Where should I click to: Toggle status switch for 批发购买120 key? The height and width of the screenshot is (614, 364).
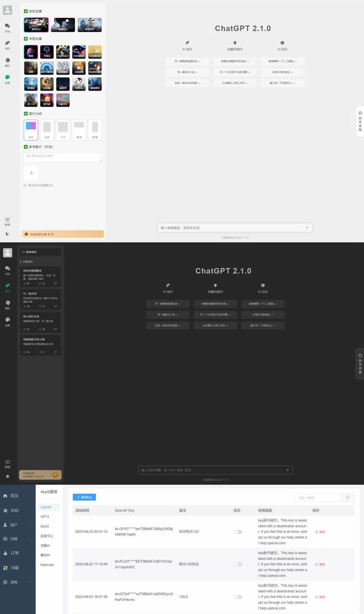pyautogui.click(x=238, y=531)
